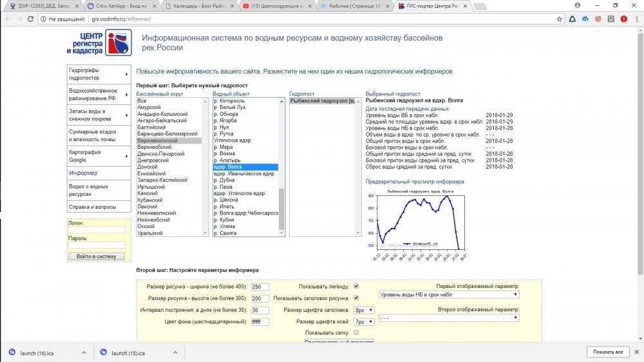The image size is (644, 362).
Task: Close the YouTube Цветокоррекция tab
Action: coord(310,6)
